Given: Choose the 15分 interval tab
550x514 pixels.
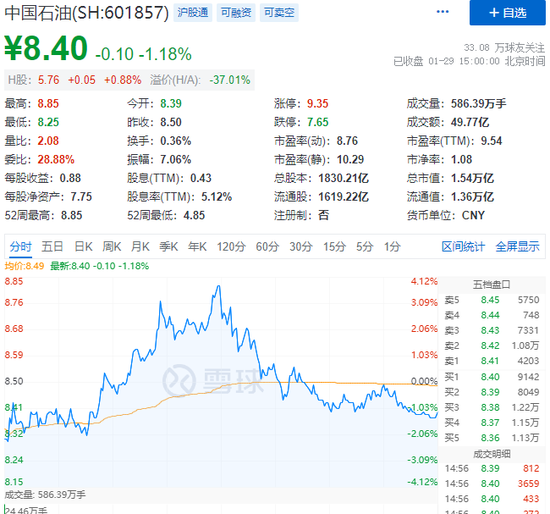Looking at the screenshot, I should [x=335, y=247].
